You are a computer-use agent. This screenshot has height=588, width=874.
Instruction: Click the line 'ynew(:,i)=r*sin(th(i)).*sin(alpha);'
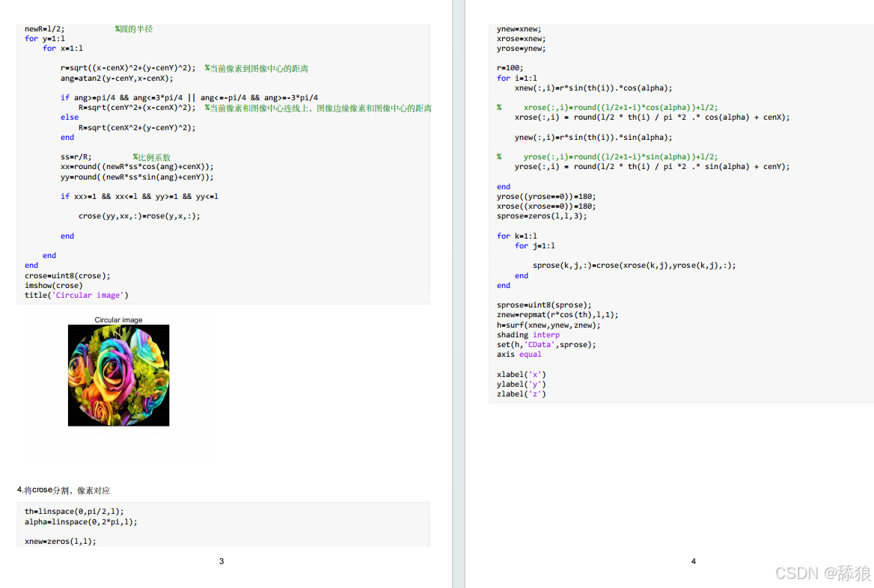(x=593, y=138)
